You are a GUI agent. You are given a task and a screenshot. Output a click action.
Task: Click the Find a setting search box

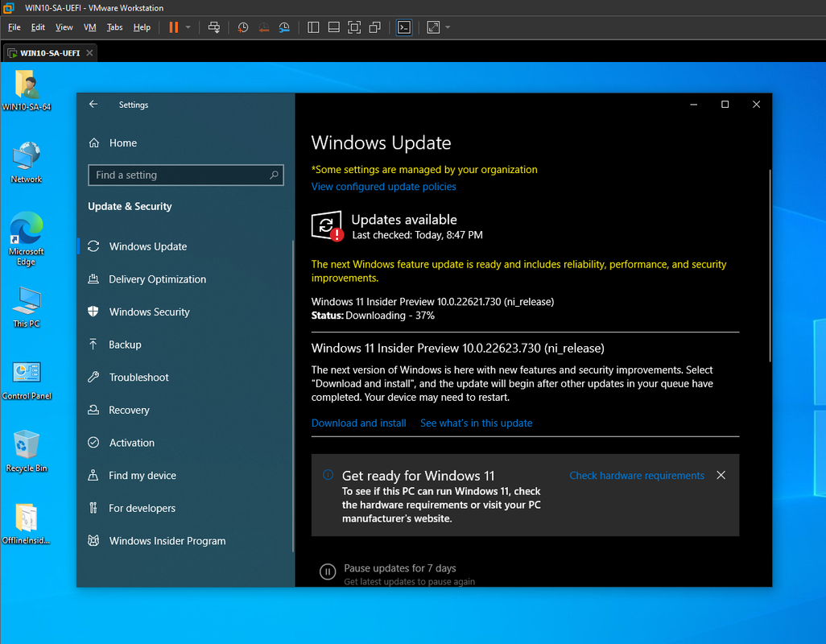point(186,175)
